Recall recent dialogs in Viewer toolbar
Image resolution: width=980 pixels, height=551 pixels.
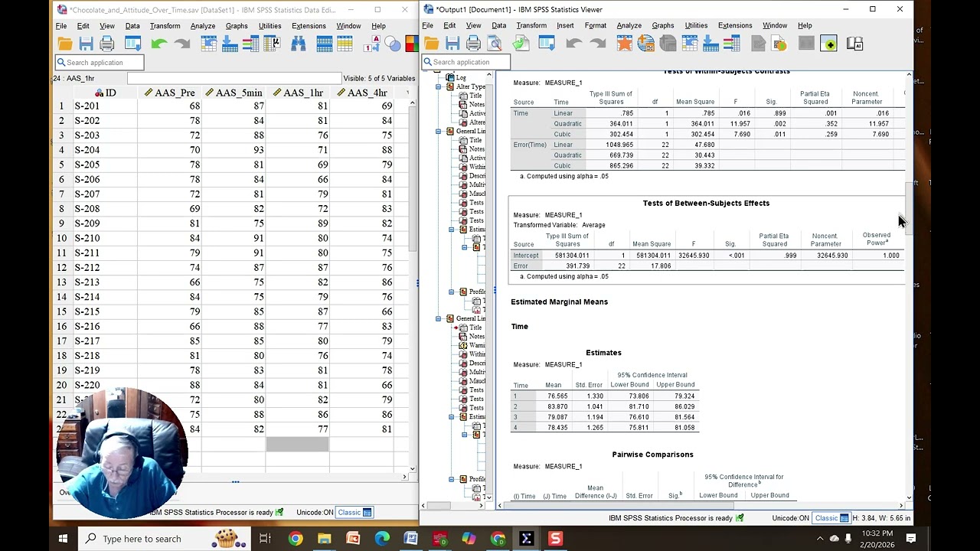click(547, 44)
